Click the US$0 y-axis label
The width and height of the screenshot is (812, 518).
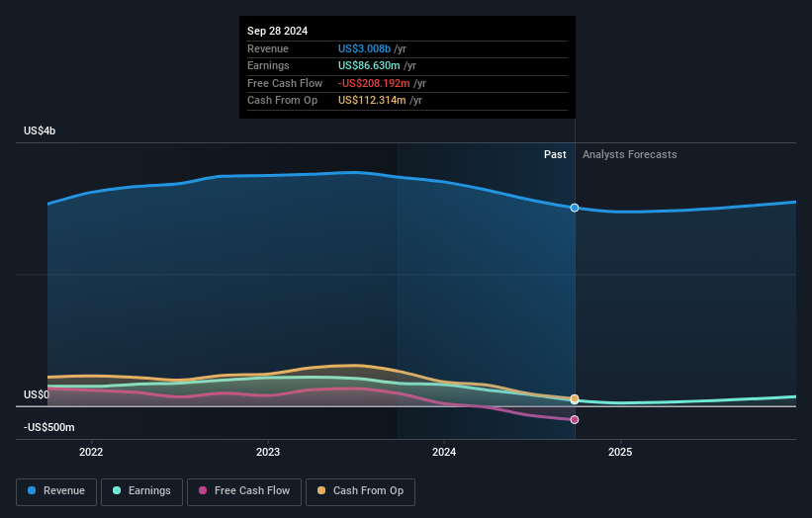click(37, 394)
